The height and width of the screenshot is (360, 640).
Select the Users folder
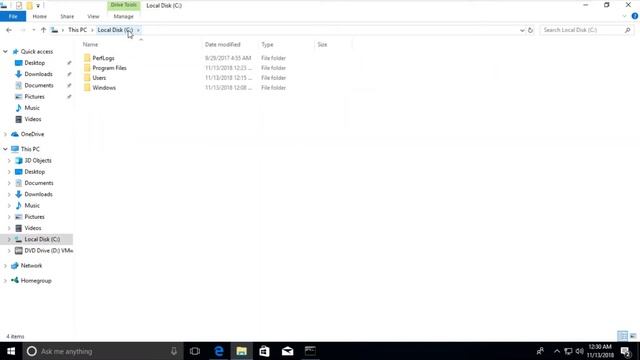pyautogui.click(x=99, y=78)
